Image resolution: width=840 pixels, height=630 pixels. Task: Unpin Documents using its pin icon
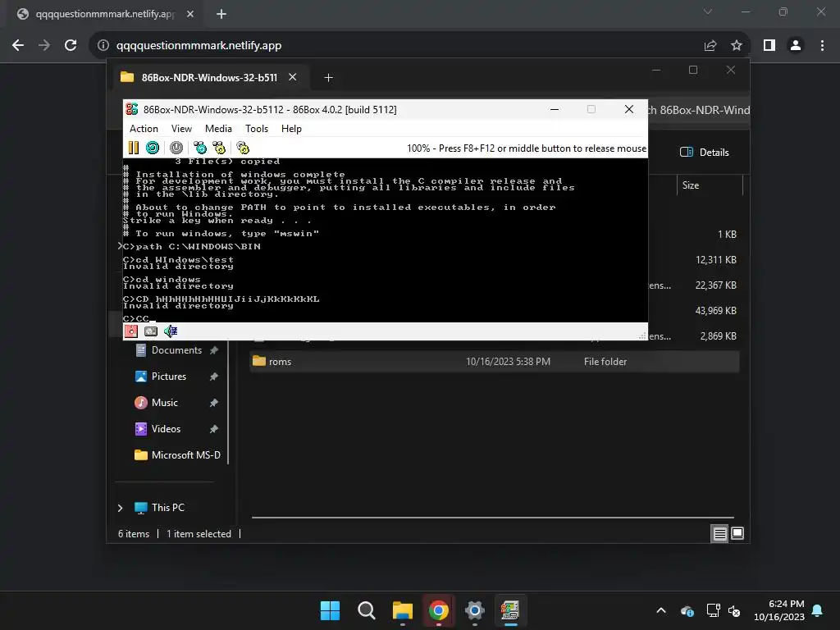[x=214, y=350]
